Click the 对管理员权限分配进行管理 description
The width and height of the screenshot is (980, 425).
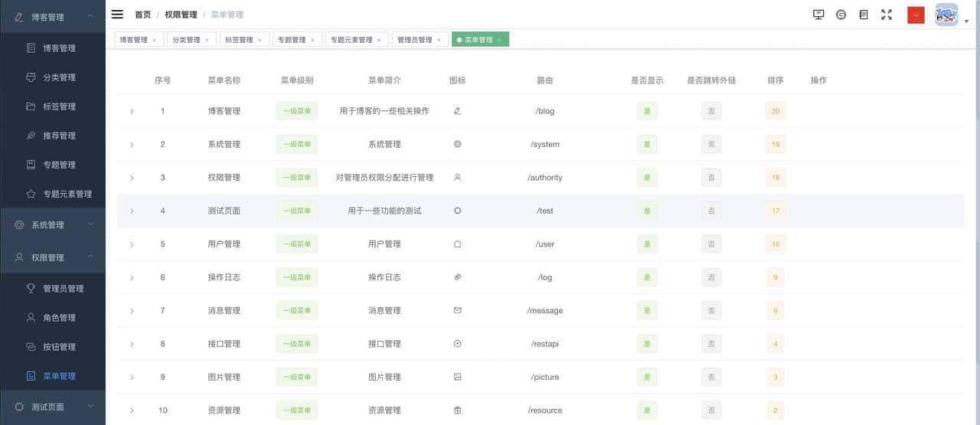pyautogui.click(x=384, y=178)
